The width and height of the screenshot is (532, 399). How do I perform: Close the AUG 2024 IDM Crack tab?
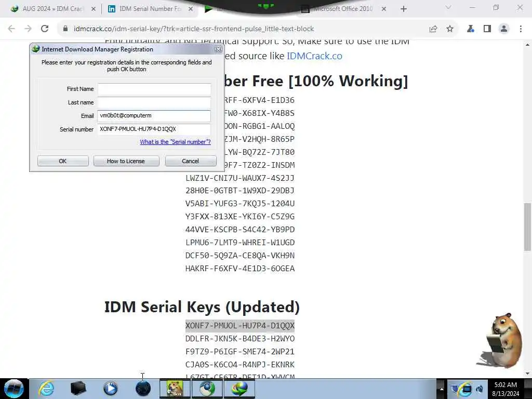coord(94,9)
